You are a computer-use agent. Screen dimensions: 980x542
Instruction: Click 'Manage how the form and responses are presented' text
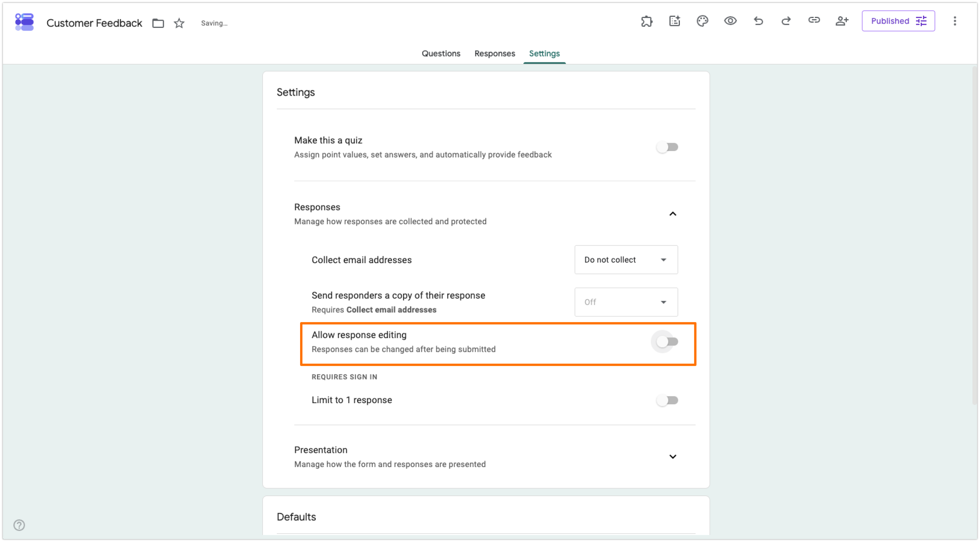point(390,464)
